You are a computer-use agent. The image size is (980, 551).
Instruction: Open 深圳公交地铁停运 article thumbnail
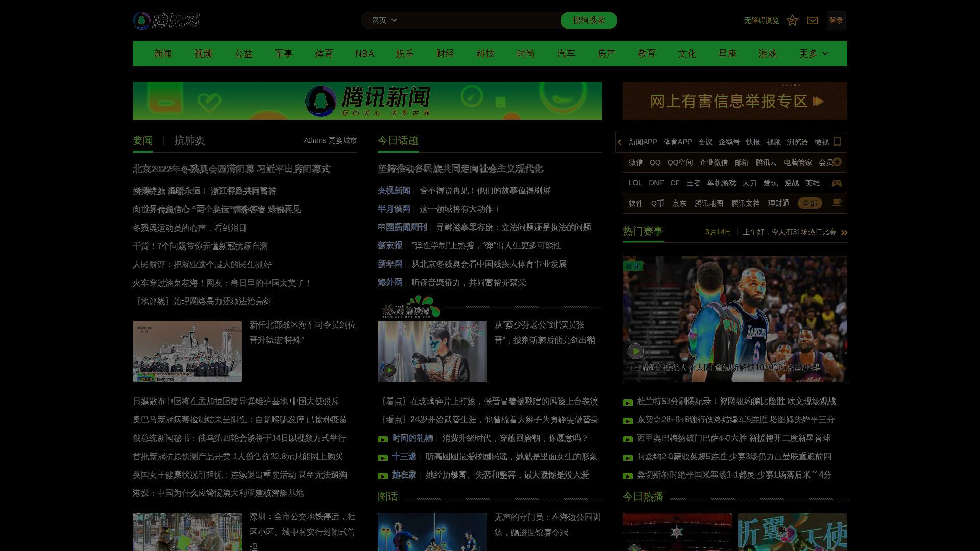click(x=187, y=532)
